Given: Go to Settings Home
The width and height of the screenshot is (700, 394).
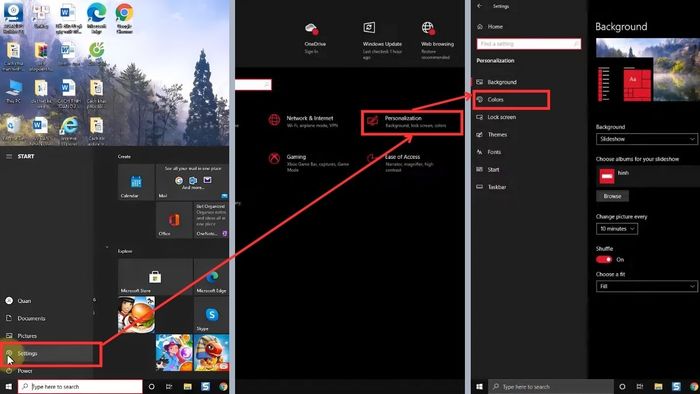Looking at the screenshot, I should (x=489, y=27).
